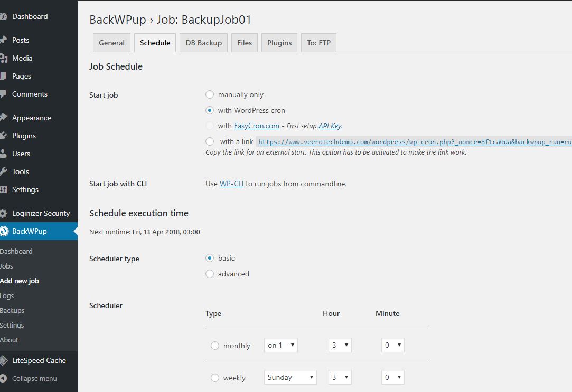
Task: Open 'Add new job' submenu item
Action: coord(20,281)
